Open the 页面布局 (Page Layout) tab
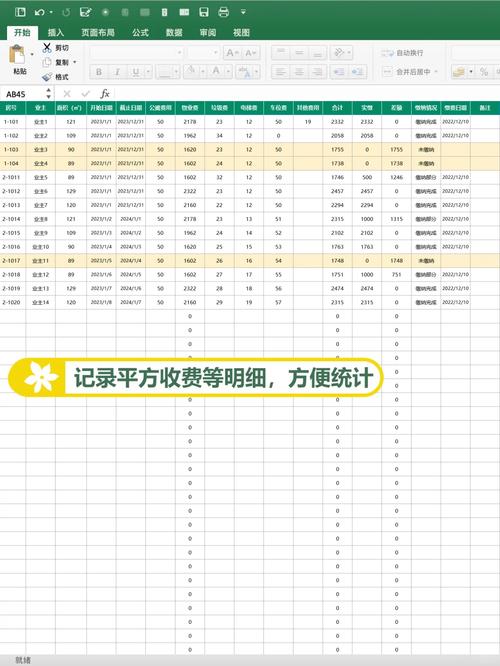The height and width of the screenshot is (666, 500). [98, 33]
